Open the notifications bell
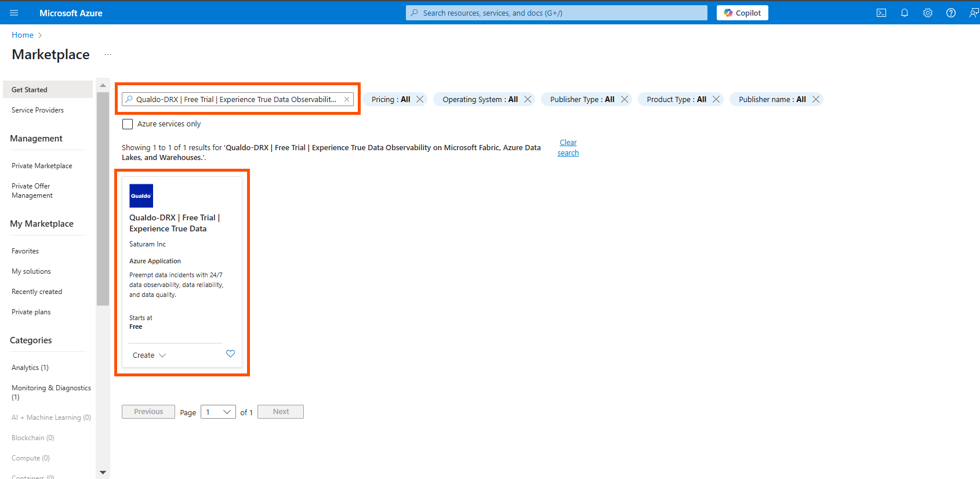The width and height of the screenshot is (980, 479). point(905,13)
